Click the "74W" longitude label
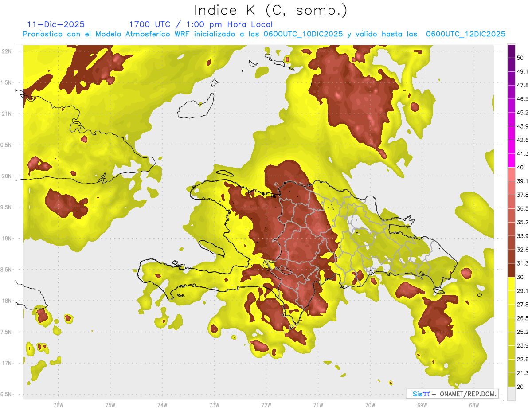Screen dimensions: 532x411 (162, 405)
